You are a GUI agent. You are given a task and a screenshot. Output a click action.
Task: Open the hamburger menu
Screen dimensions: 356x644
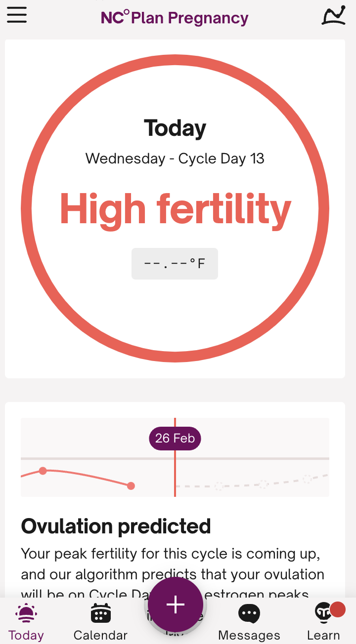pos(17,15)
